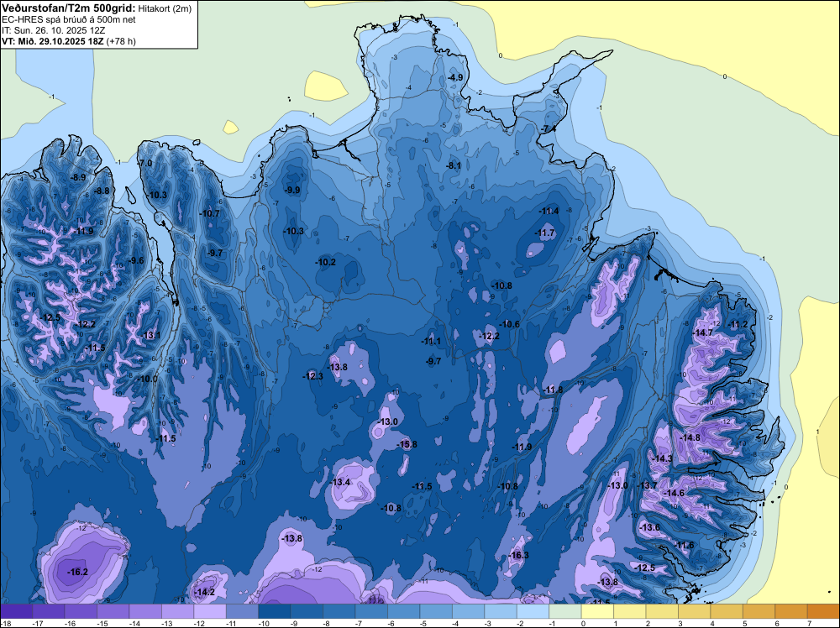The image size is (840, 628).
Task: Click the legend swatch labeled -10
Action: tap(275, 611)
